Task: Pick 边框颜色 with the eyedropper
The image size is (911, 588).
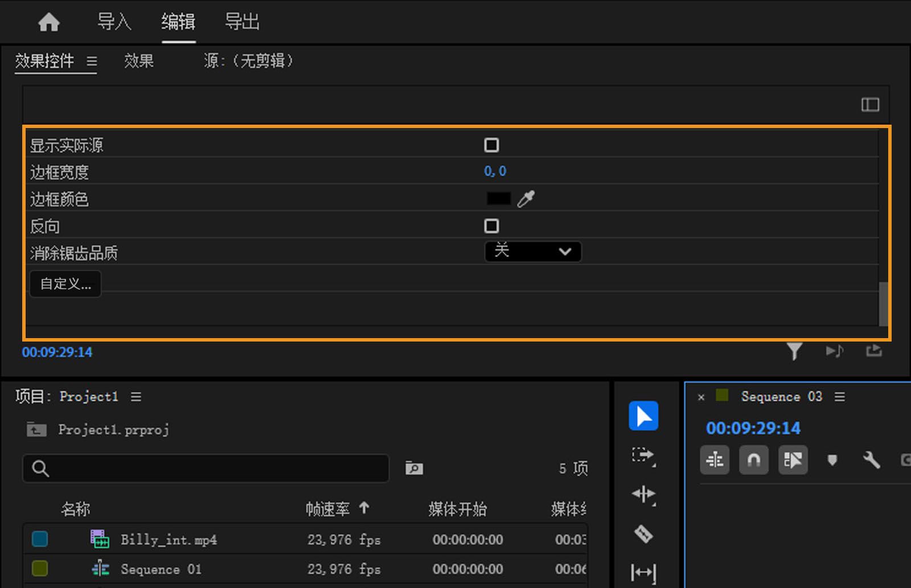Action: click(526, 199)
